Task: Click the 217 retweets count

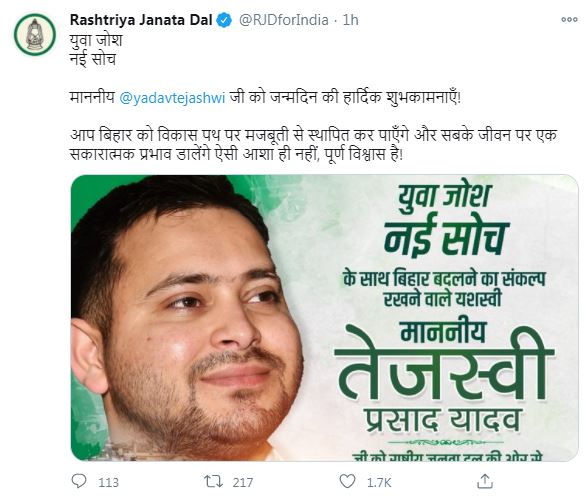Action: [x=243, y=482]
